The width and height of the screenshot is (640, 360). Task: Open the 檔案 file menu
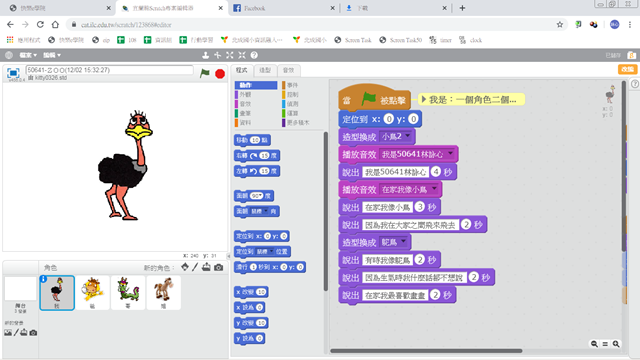click(x=28, y=55)
